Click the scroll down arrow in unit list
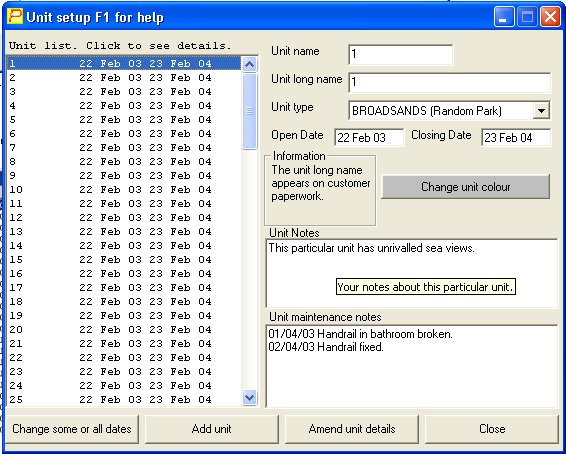Screen dimensions: 566x454 [249, 398]
